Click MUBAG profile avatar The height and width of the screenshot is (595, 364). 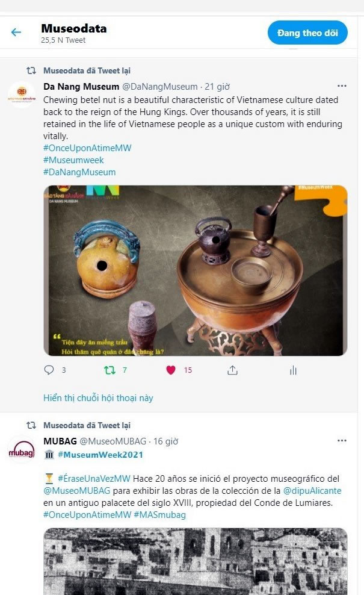(22, 450)
